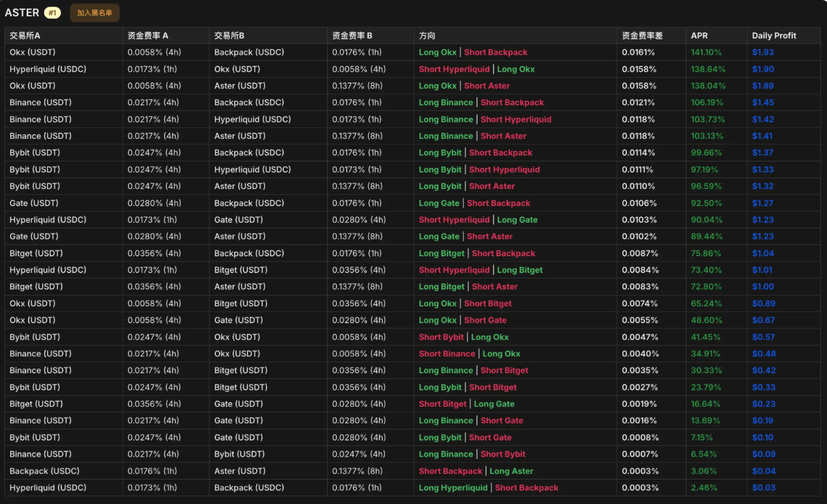The height and width of the screenshot is (504, 827).
Task: Click Long Gate in the 89.44% APR row
Action: tap(439, 237)
